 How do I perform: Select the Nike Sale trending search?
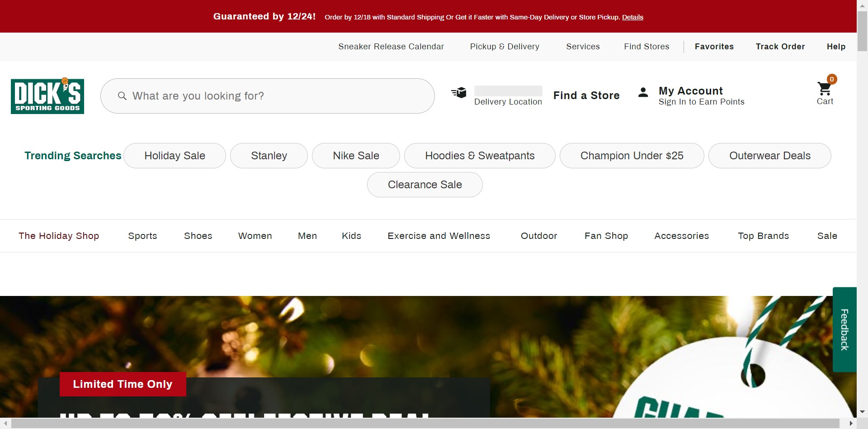pos(356,156)
